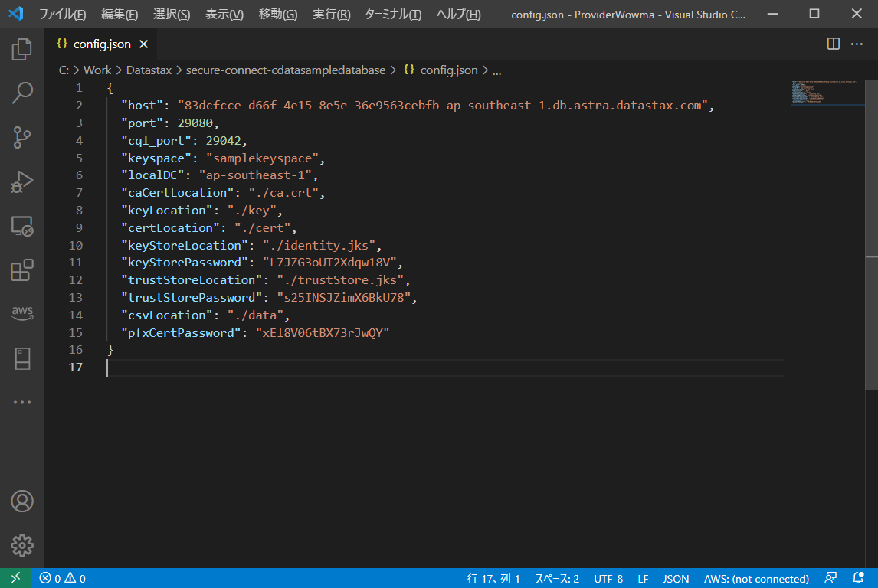Click the "host" key on line 2

tap(143, 105)
